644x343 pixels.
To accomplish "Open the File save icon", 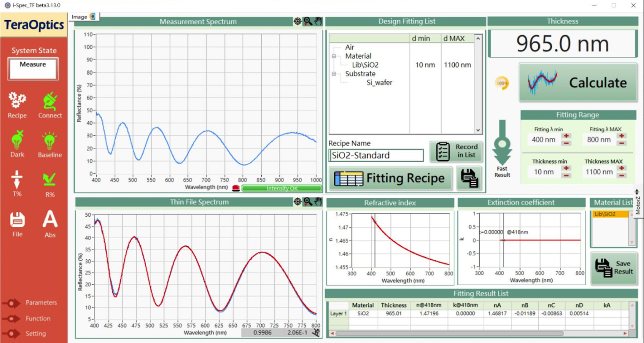I will 17,219.
